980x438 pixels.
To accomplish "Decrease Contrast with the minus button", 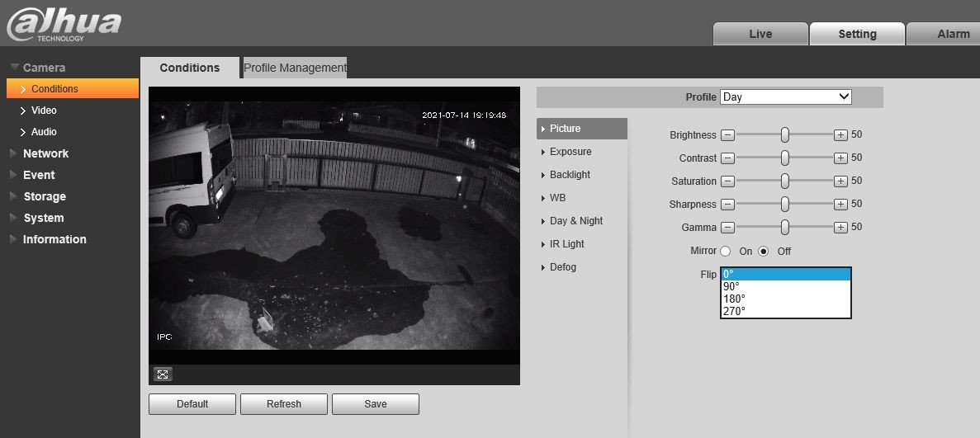I will (727, 158).
